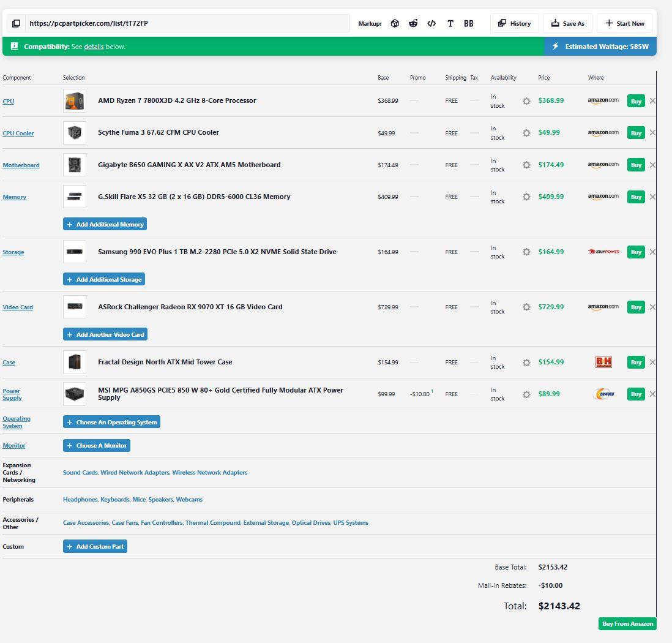Add Additional Memory
This screenshot has height=643, width=672.
tap(105, 224)
